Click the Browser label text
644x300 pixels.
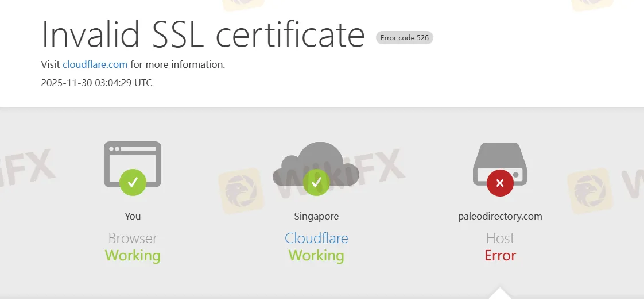[x=133, y=239]
